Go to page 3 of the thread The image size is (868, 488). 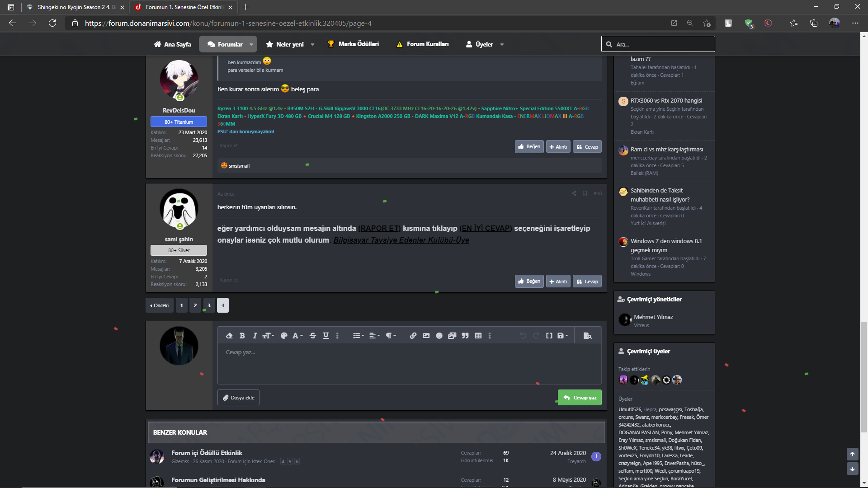[x=209, y=305]
